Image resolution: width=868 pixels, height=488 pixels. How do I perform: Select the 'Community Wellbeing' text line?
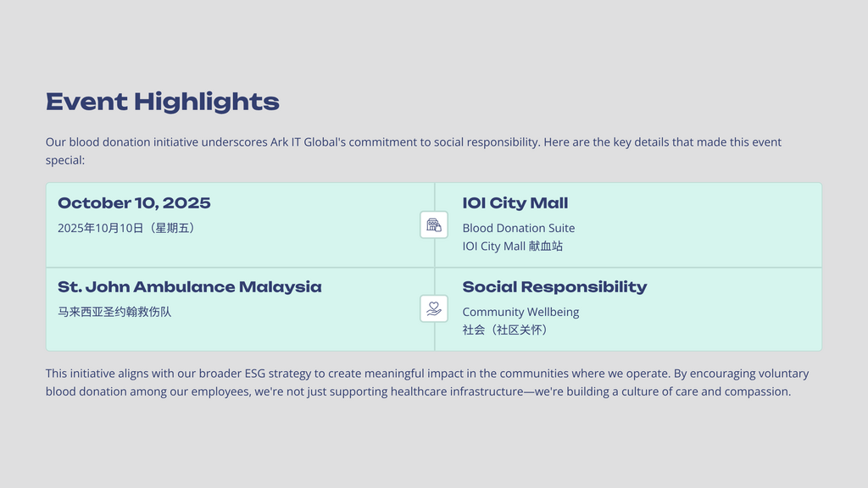[520, 312]
